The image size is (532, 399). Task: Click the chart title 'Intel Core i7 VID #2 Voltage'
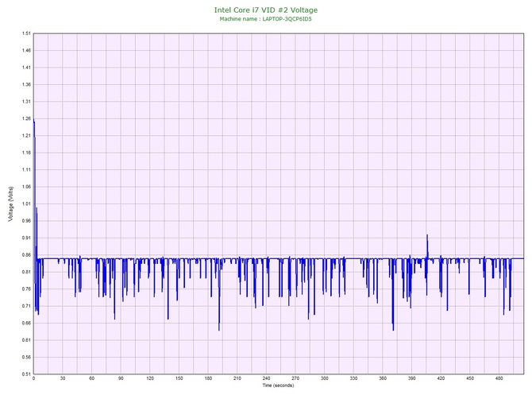[266, 10]
